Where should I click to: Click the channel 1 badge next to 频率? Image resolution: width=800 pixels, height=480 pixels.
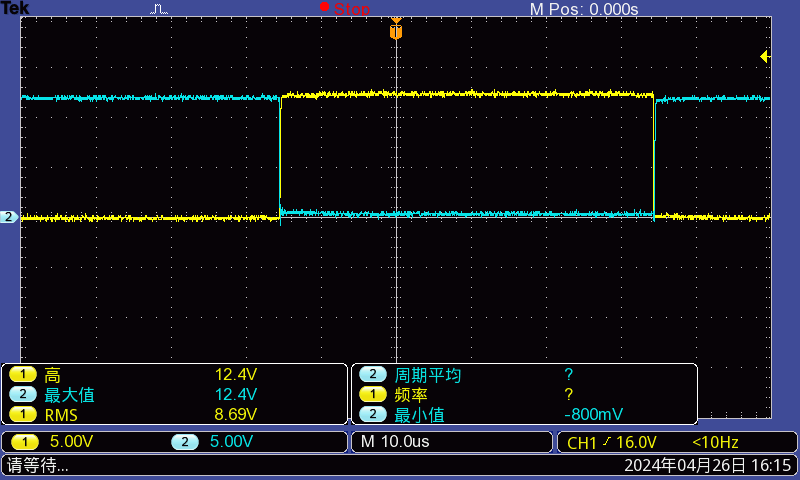pyautogui.click(x=373, y=394)
